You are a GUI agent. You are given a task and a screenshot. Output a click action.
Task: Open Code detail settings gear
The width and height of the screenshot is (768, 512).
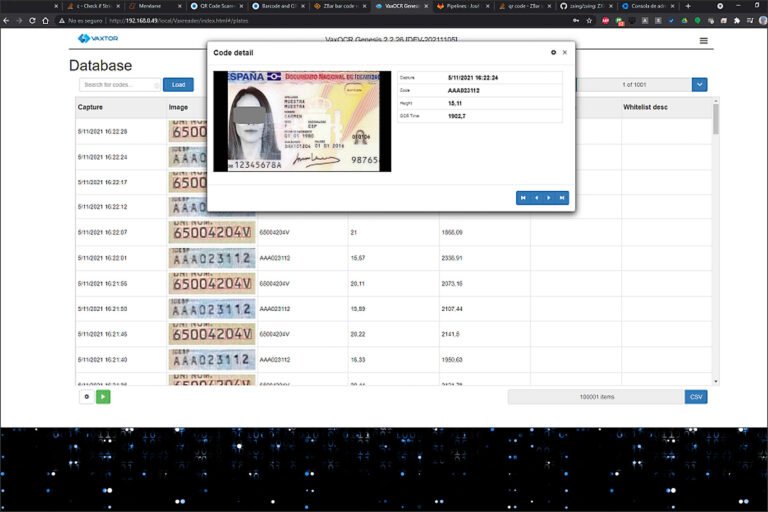click(x=553, y=52)
